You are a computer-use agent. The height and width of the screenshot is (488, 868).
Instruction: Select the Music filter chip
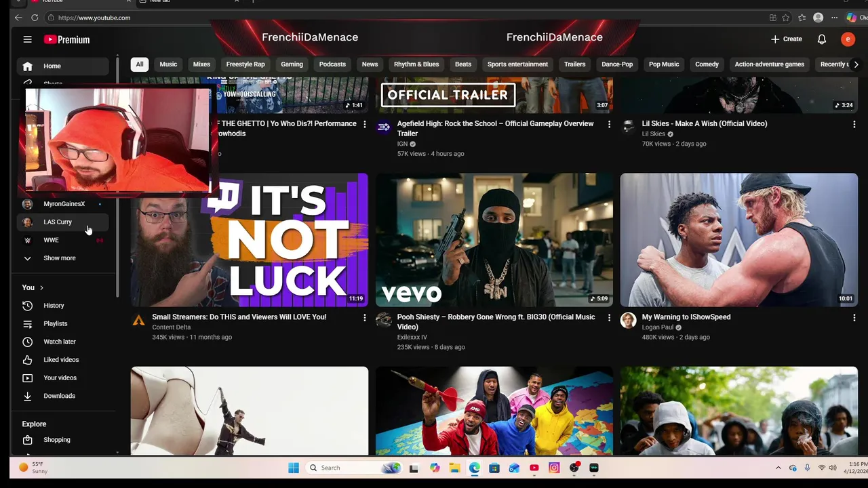[x=168, y=64]
